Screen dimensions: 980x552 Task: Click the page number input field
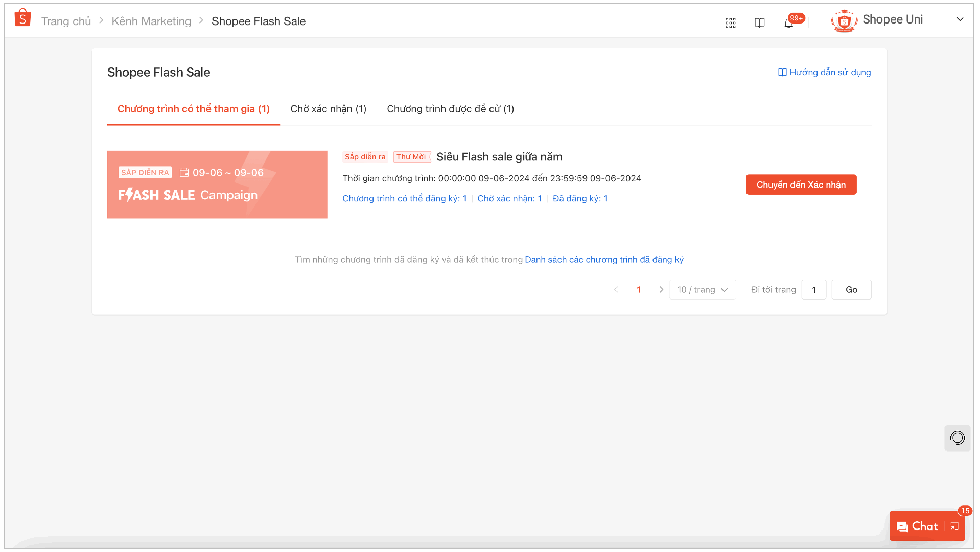[x=813, y=289]
